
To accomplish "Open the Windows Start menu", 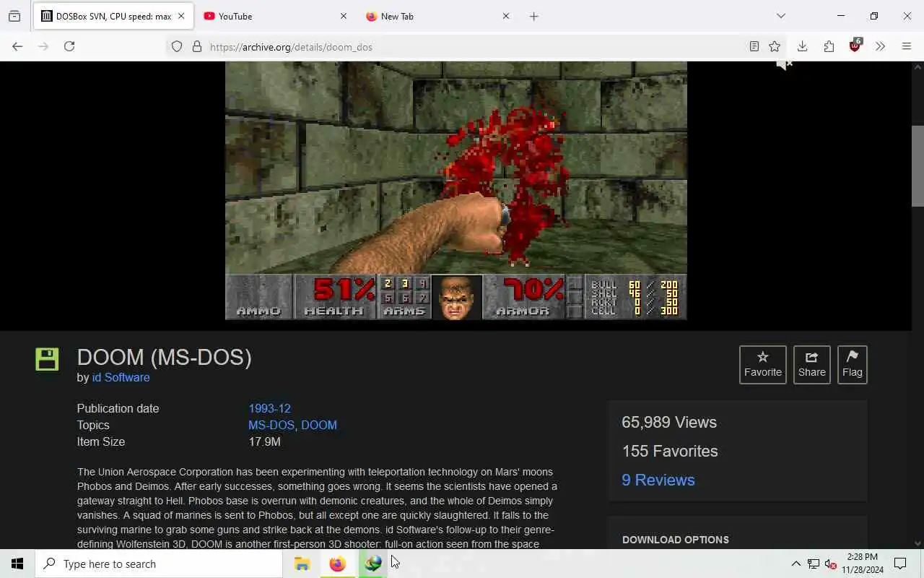I will (x=17, y=564).
